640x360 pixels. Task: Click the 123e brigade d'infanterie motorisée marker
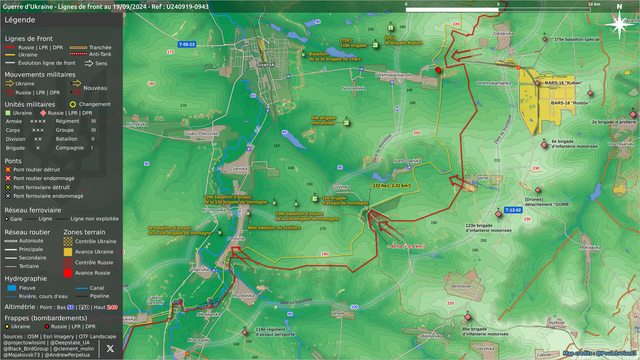[498, 214]
